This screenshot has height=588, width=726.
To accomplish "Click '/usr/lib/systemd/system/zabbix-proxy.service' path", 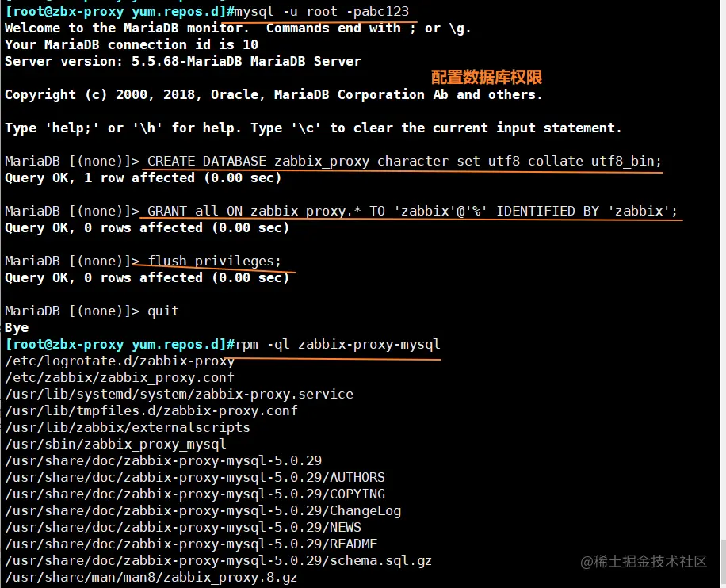I will pyautogui.click(x=179, y=395).
